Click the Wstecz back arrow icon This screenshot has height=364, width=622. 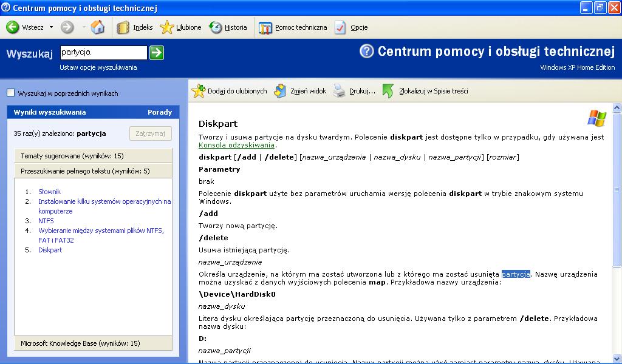13,27
